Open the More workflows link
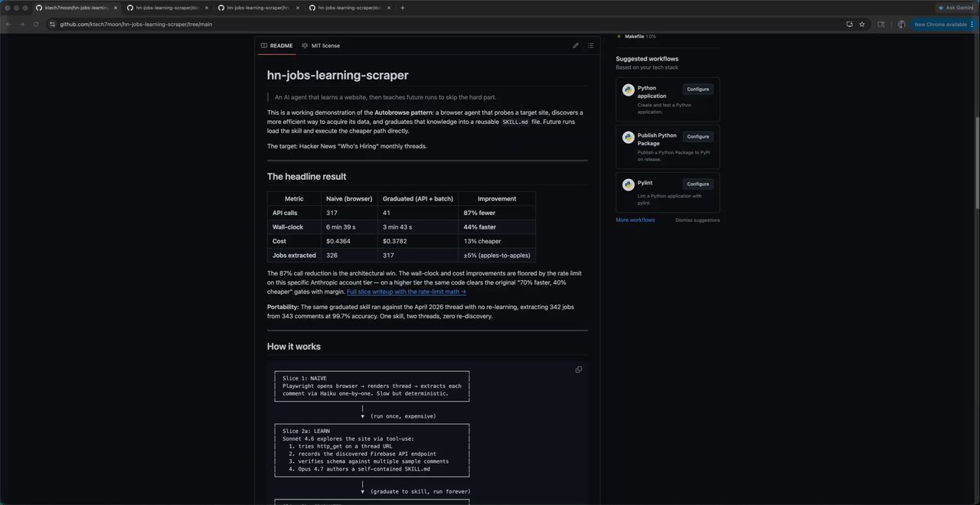 click(635, 220)
